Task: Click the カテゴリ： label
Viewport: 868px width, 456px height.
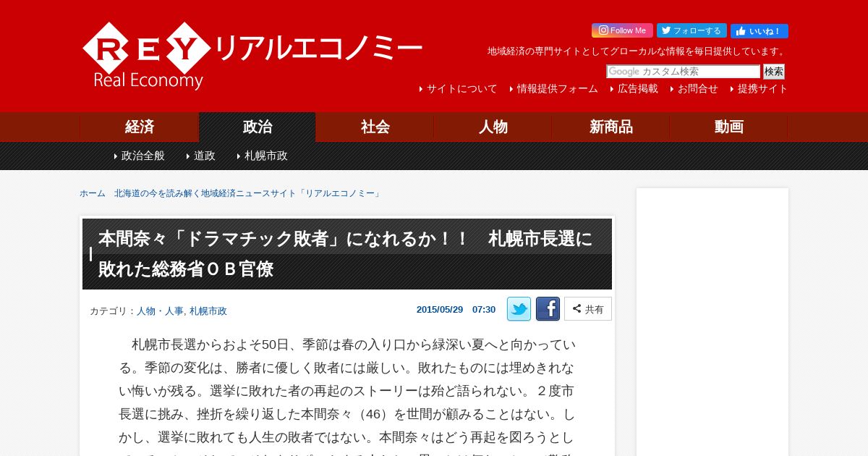Action: point(113,311)
